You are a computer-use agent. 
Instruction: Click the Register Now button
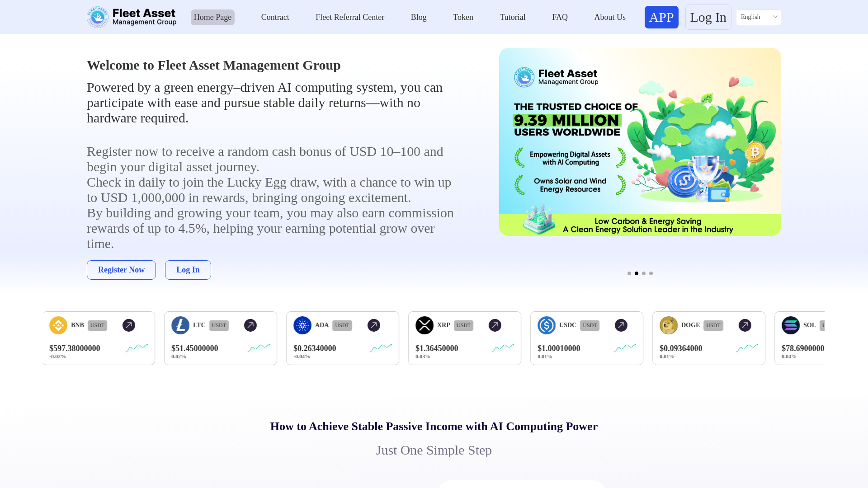click(x=121, y=270)
